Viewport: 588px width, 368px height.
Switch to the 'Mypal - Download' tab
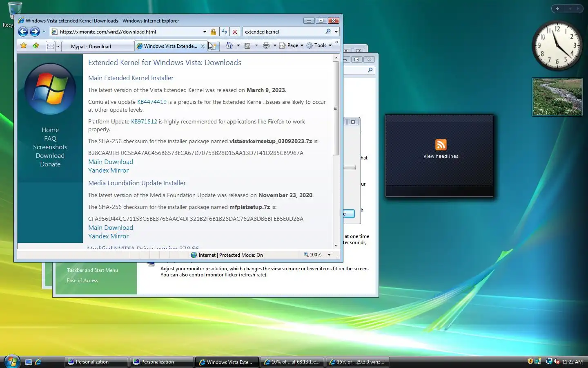[x=98, y=46]
